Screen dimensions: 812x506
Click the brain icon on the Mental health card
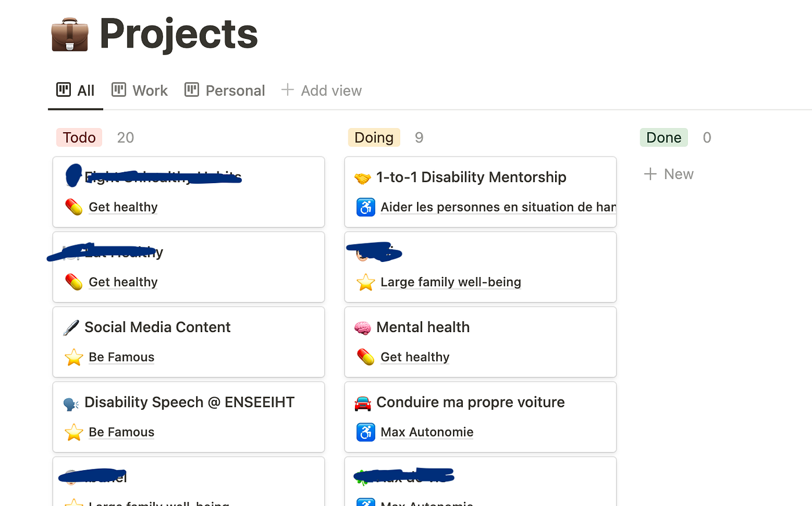362,327
